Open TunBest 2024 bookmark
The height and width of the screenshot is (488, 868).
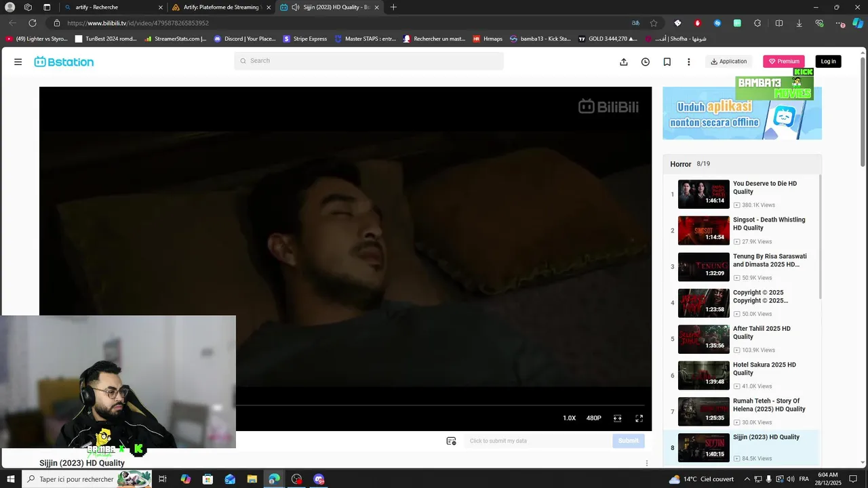[106, 39]
